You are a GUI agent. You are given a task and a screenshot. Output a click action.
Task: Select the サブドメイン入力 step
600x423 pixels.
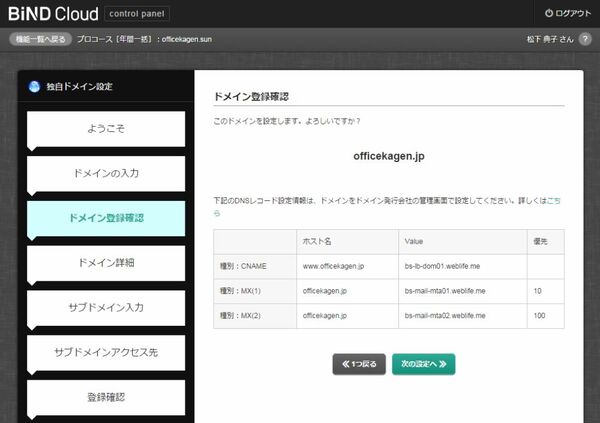(106, 308)
